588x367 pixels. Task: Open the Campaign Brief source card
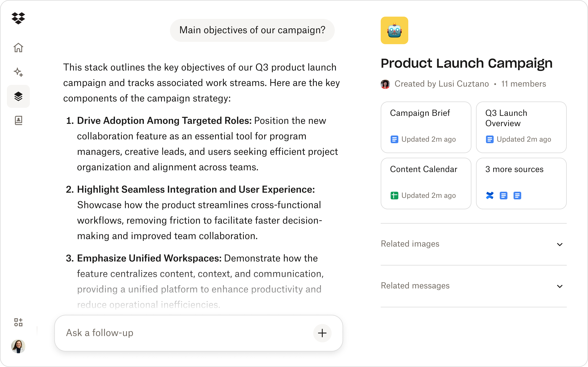pyautogui.click(x=426, y=127)
